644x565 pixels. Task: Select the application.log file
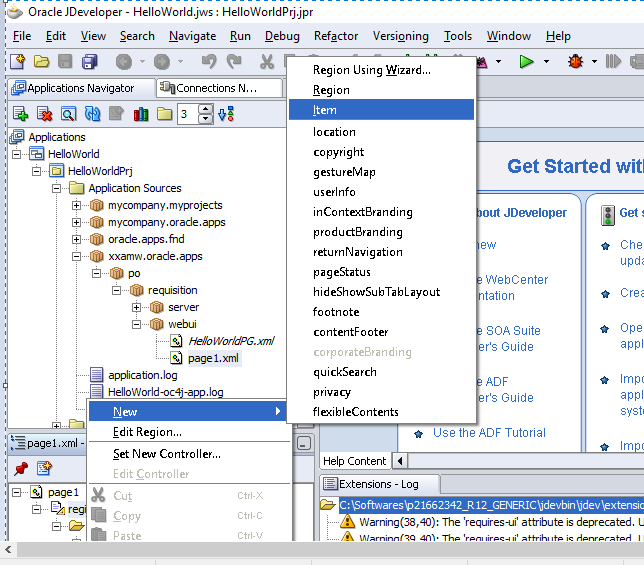143,375
